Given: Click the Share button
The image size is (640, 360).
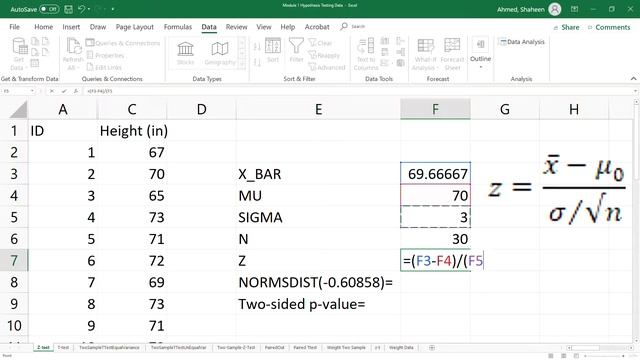Looking at the screenshot, I should pos(566,27).
